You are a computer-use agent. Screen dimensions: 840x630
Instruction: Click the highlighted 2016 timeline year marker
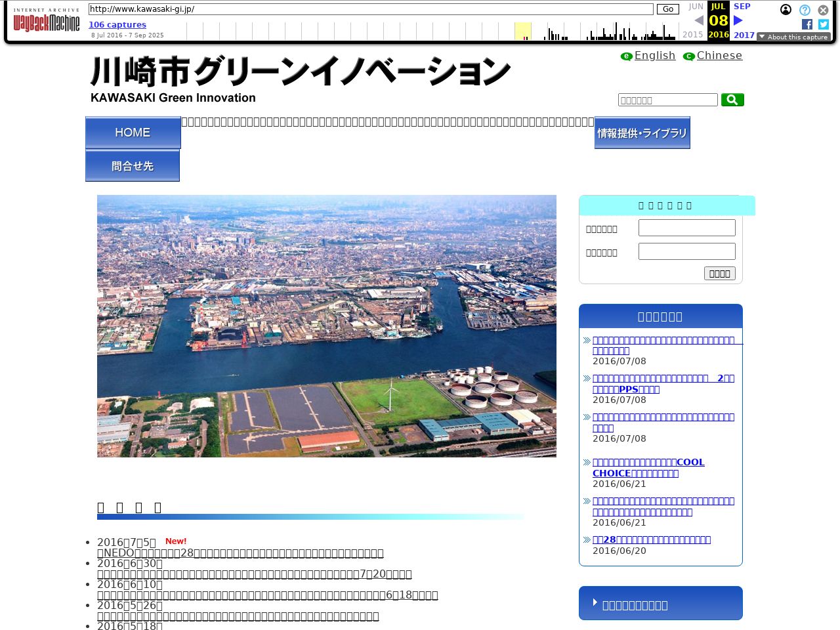coord(719,35)
